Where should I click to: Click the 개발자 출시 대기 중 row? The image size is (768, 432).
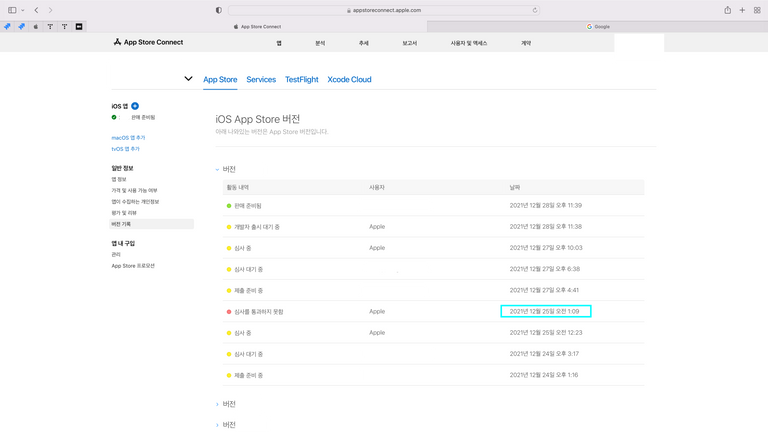click(433, 227)
